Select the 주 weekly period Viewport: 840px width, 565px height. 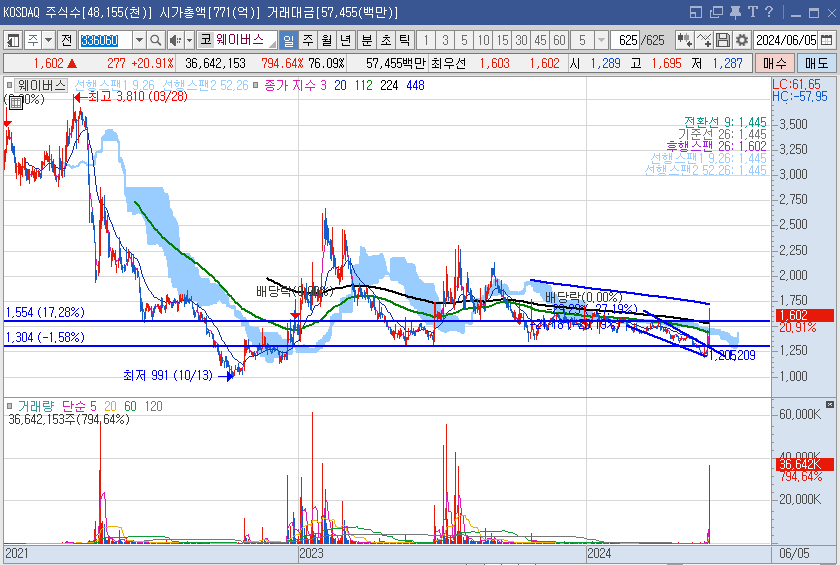click(x=308, y=40)
